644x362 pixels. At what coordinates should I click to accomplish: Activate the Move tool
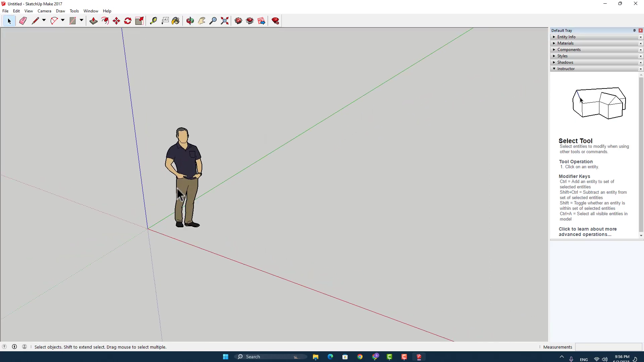pos(116,21)
